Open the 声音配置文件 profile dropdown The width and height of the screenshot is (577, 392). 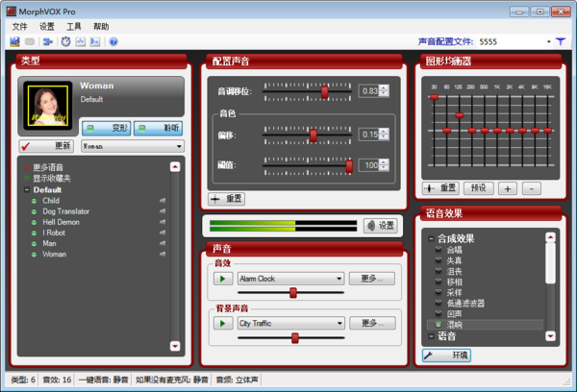(x=549, y=42)
